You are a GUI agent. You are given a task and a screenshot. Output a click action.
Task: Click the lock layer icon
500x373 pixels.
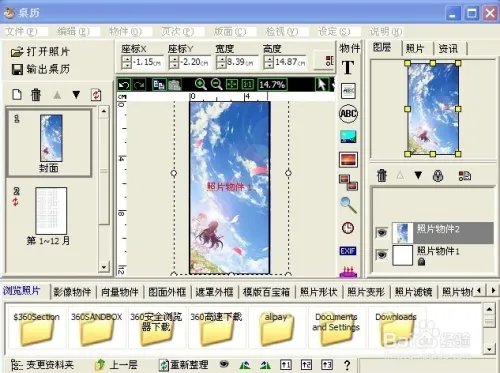pos(438,175)
